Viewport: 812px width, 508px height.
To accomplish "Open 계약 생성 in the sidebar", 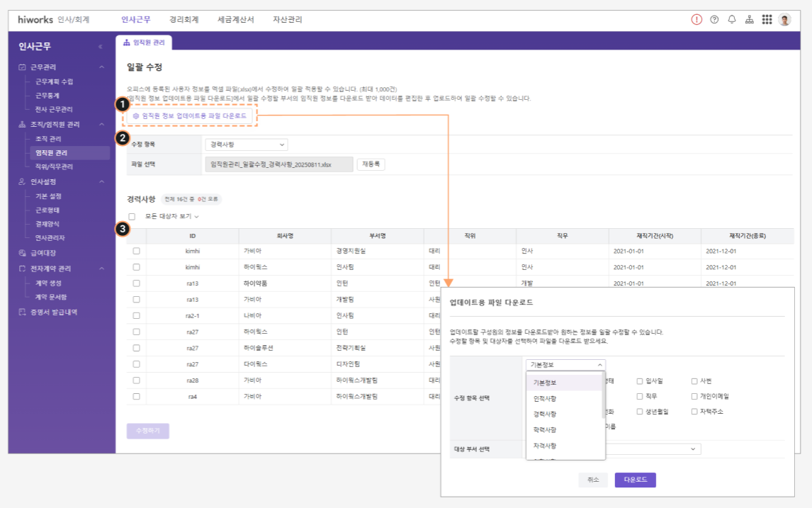I will coord(48,283).
